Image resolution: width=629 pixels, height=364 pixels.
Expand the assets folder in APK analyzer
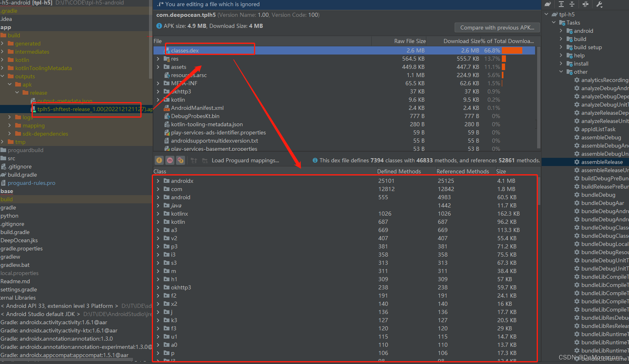pos(158,67)
